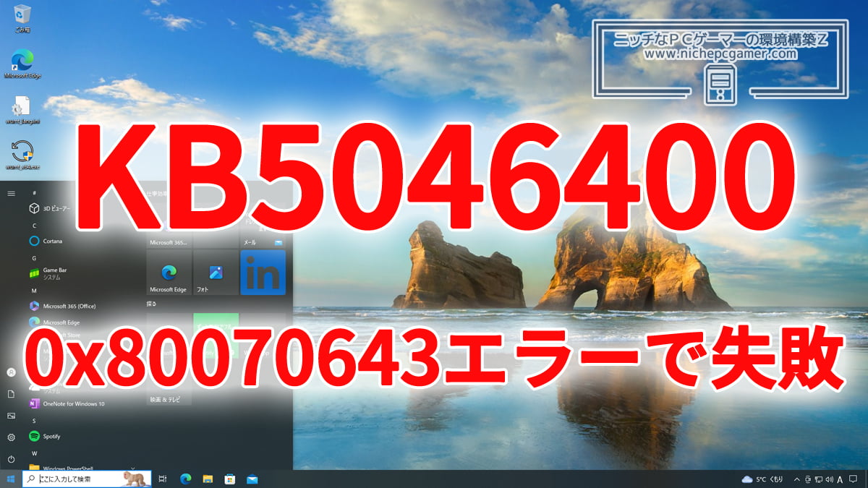Open network status in the tray
The image size is (868, 488).
[x=818, y=479]
